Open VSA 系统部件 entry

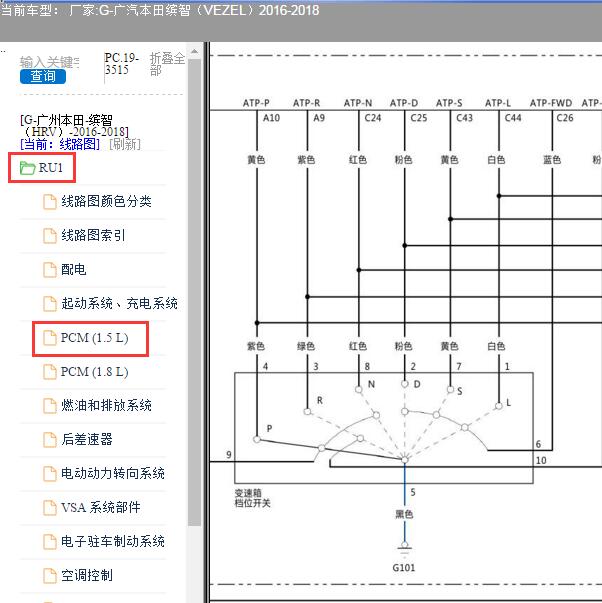[x=100, y=507]
